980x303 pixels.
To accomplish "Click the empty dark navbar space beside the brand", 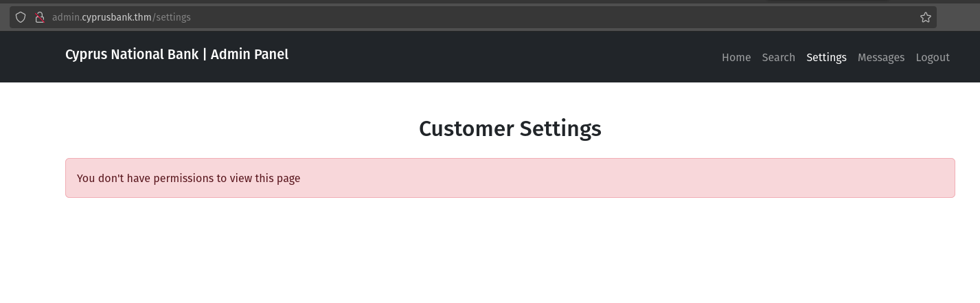I will [x=494, y=56].
